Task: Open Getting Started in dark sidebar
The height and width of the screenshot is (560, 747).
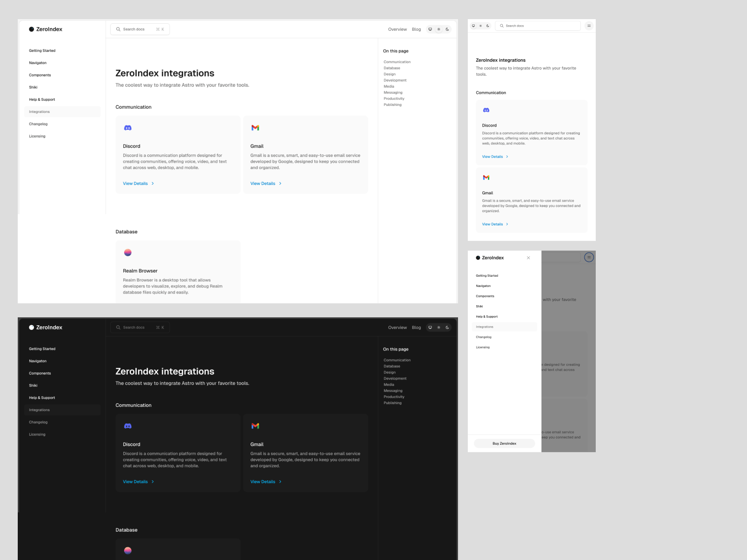Action: click(42, 349)
